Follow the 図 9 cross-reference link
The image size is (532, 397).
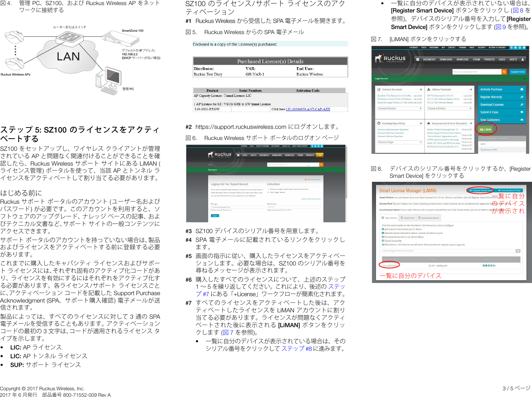[501, 27]
